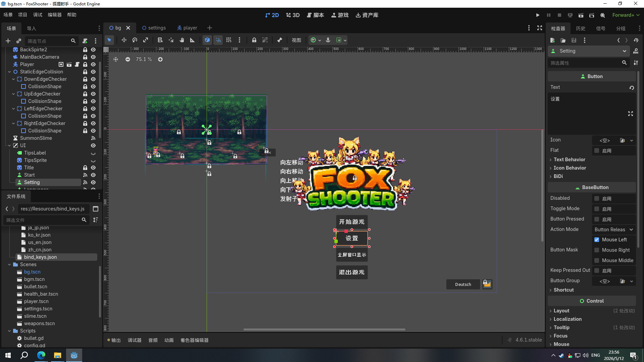Image resolution: width=644 pixels, height=362 pixels.
Task: Open the 输出 bottom panel
Action: point(114,340)
